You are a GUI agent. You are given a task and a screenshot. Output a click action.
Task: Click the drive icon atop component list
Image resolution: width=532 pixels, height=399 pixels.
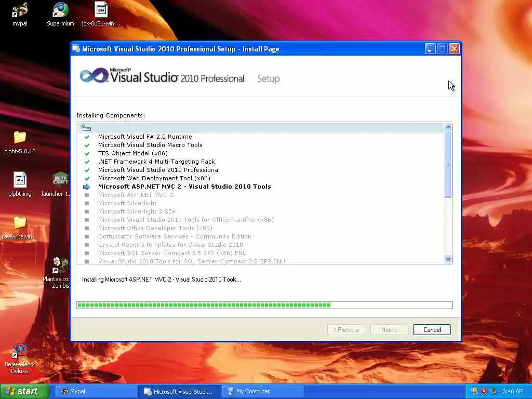(x=86, y=128)
